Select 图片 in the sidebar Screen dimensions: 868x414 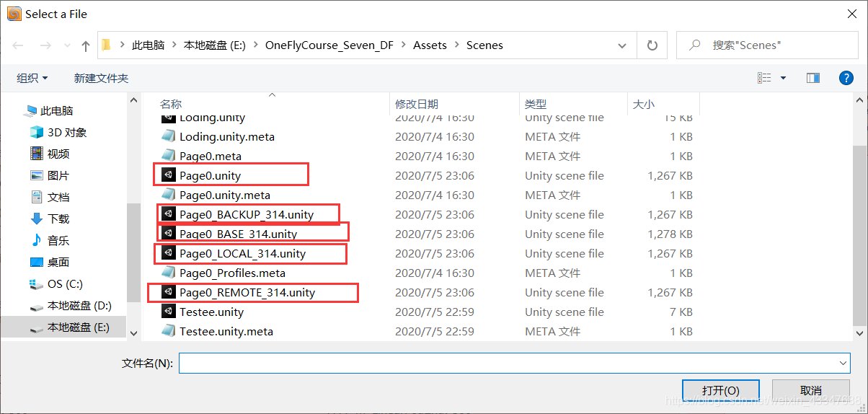coord(58,175)
